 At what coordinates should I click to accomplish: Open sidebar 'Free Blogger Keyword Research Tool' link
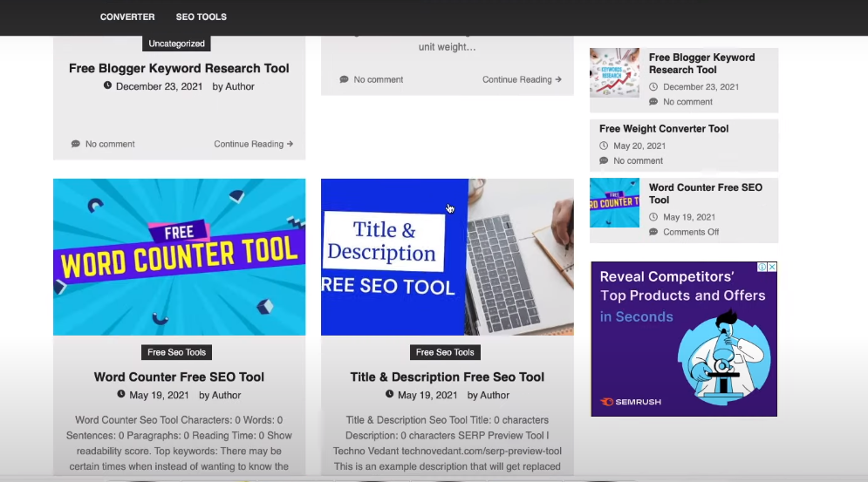[x=701, y=64]
